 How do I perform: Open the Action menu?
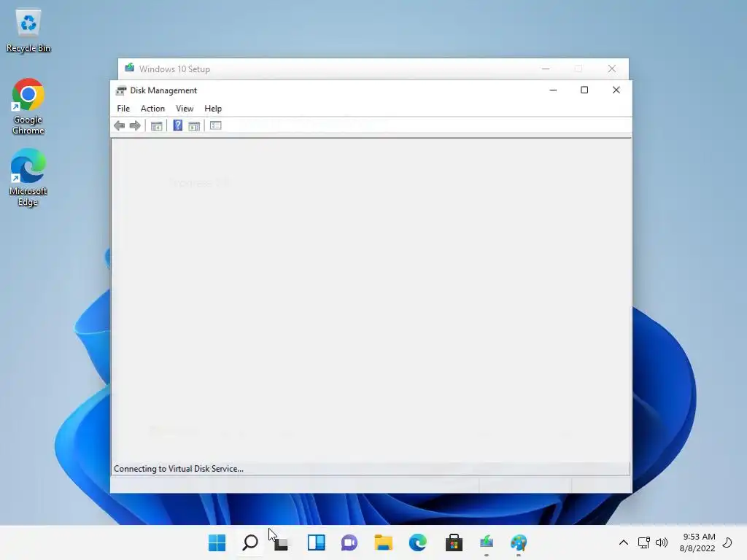(x=152, y=109)
